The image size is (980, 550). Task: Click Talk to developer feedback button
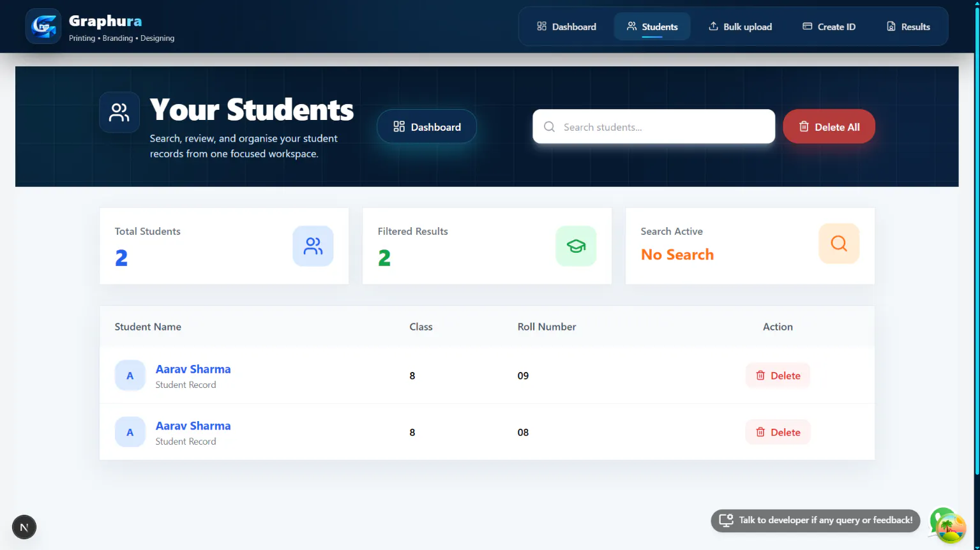tap(815, 520)
